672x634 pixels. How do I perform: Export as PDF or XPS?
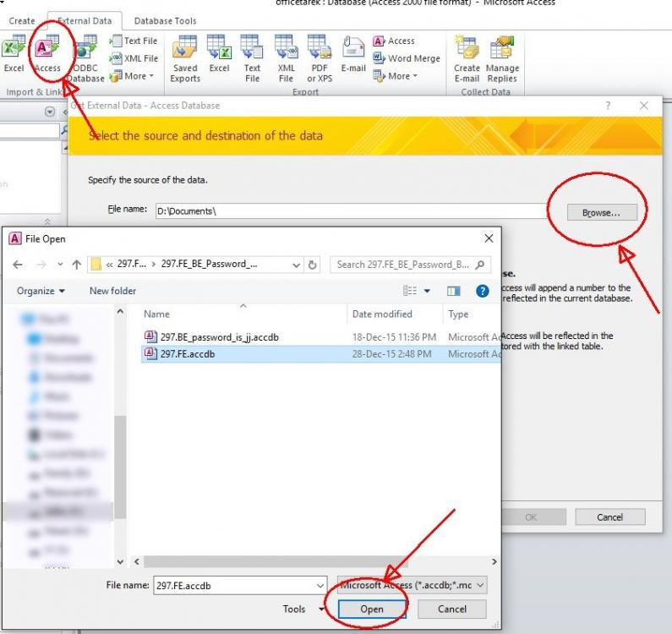pos(320,58)
